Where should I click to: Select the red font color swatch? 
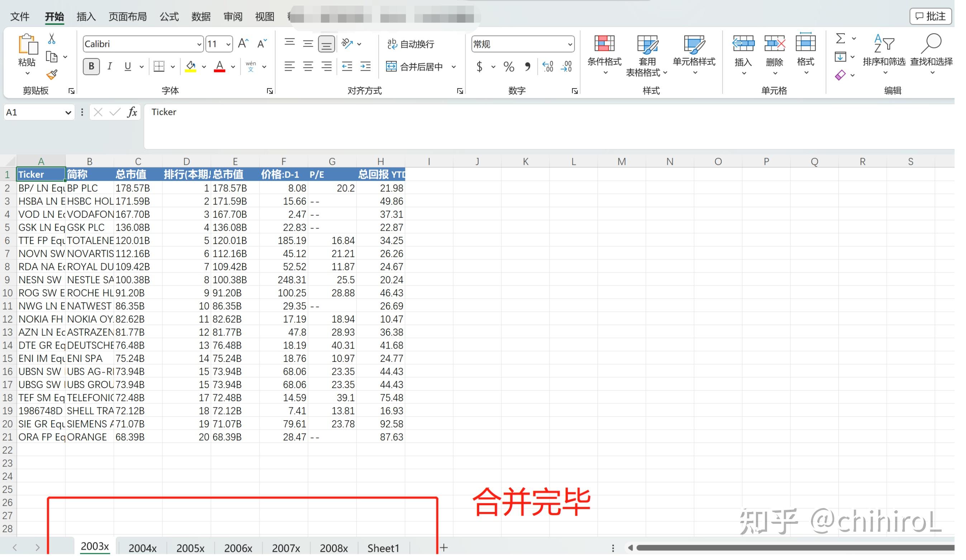pyautogui.click(x=219, y=70)
